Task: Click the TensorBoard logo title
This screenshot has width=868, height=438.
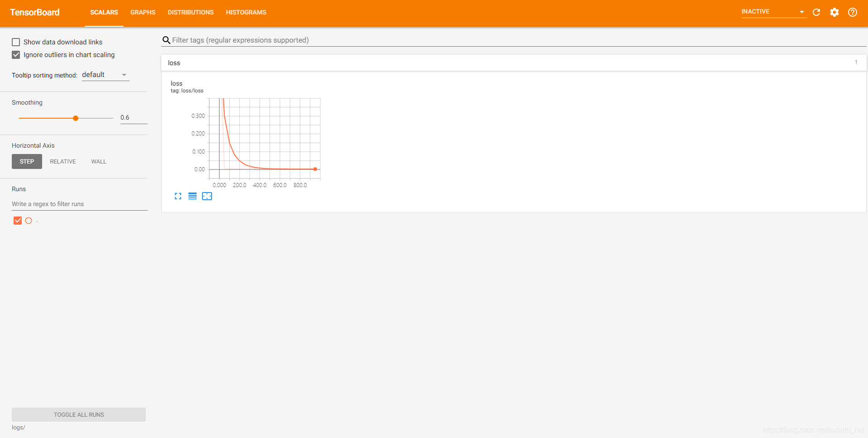Action: pos(35,12)
